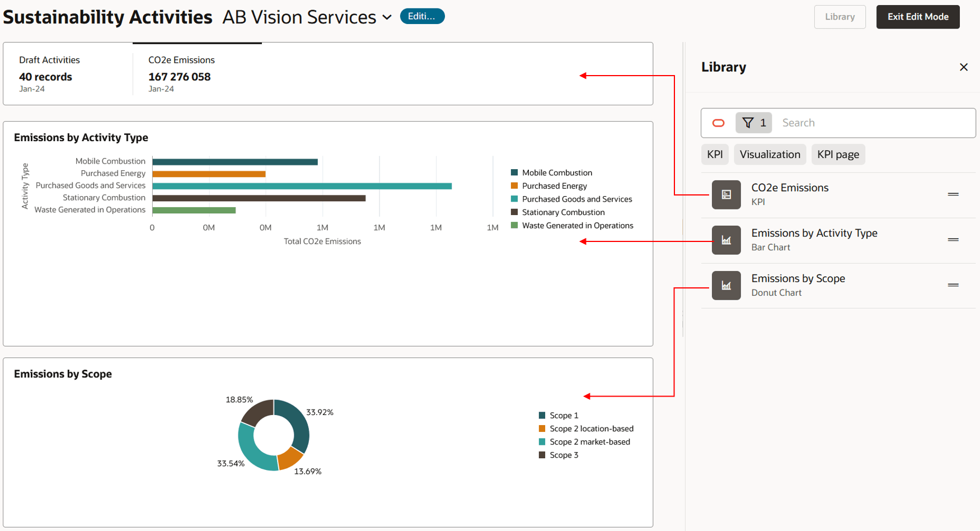
Task: Click the Exit Edit Mode button
Action: [917, 17]
